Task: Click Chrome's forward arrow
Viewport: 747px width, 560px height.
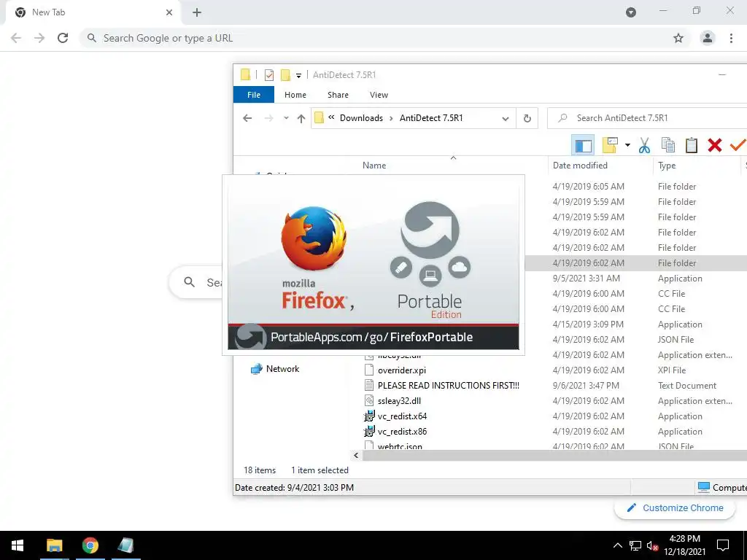Action: click(39, 38)
